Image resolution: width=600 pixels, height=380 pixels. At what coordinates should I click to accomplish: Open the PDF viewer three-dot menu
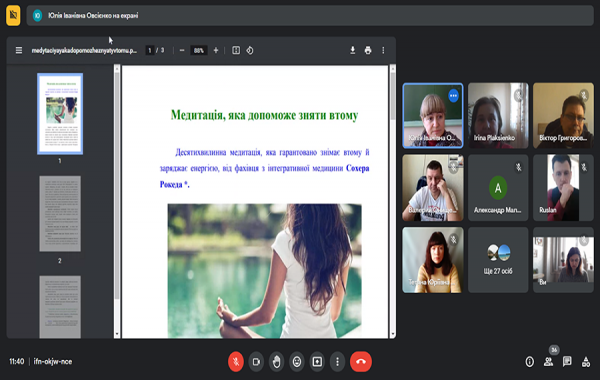click(383, 51)
